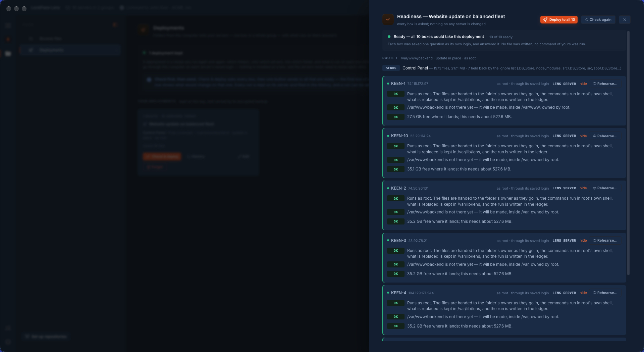Click the SERVER tag on KEEN-10
The width and height of the screenshot is (644, 352).
(570, 136)
